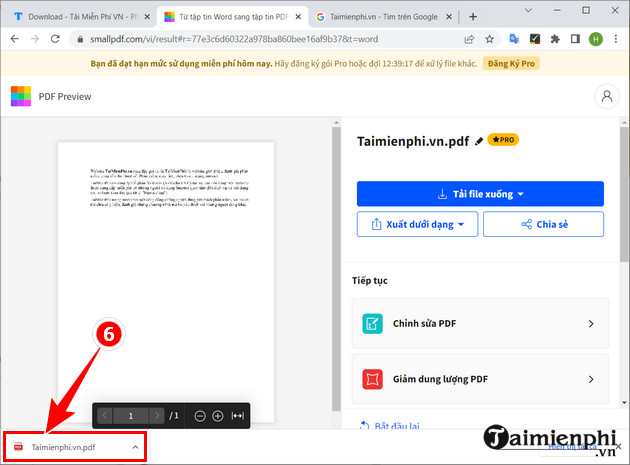The width and height of the screenshot is (630, 465).
Task: Rename file using the pencil icon
Action: (479, 141)
